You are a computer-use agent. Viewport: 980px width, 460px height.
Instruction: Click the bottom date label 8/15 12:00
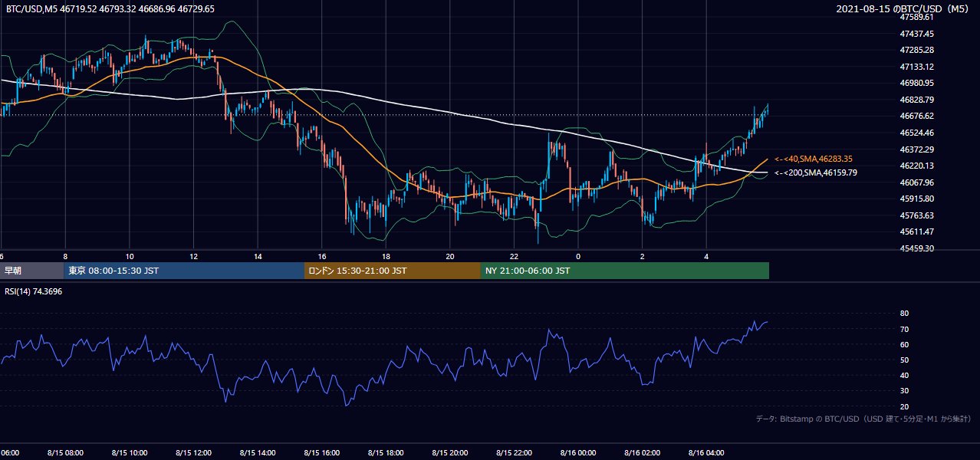click(193, 453)
